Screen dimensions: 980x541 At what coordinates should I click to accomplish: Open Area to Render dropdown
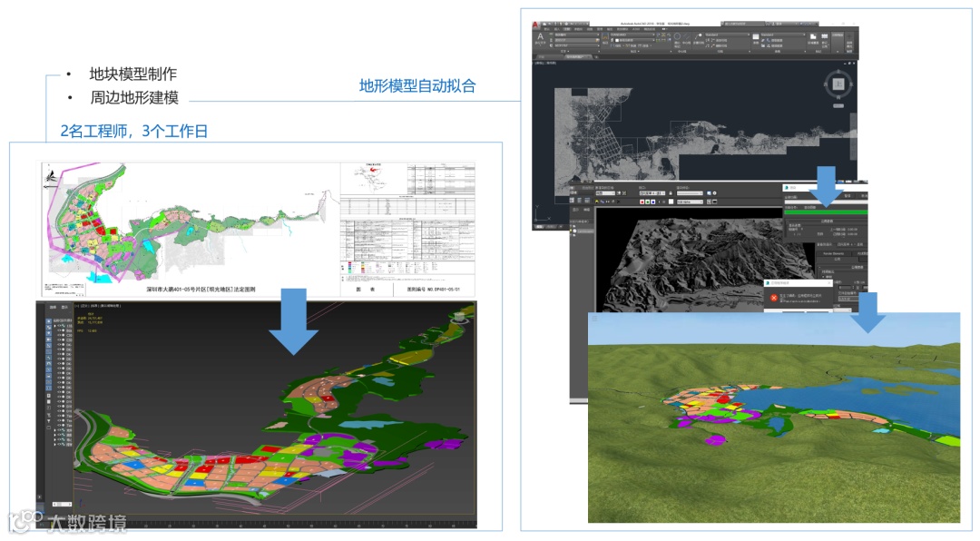point(605,193)
